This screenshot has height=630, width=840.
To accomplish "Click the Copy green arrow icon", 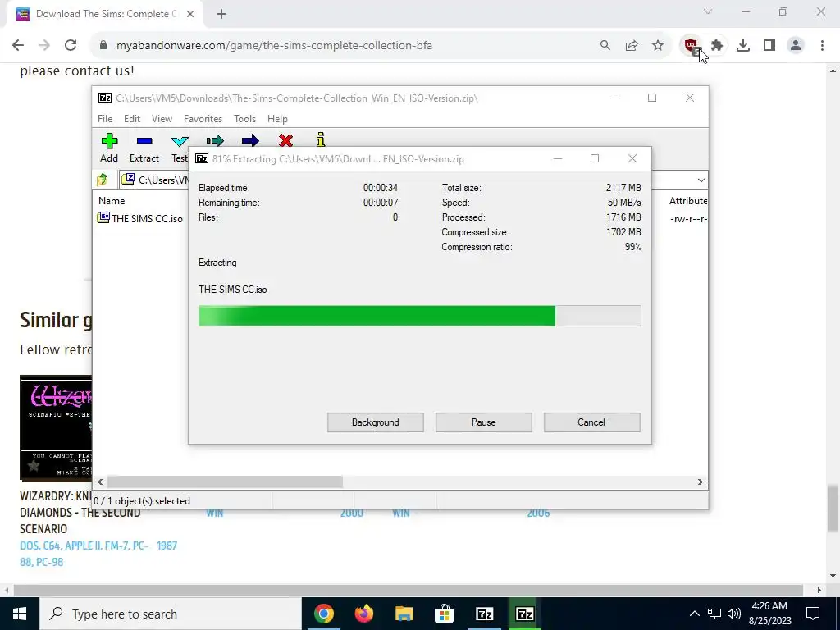I will pyautogui.click(x=215, y=140).
